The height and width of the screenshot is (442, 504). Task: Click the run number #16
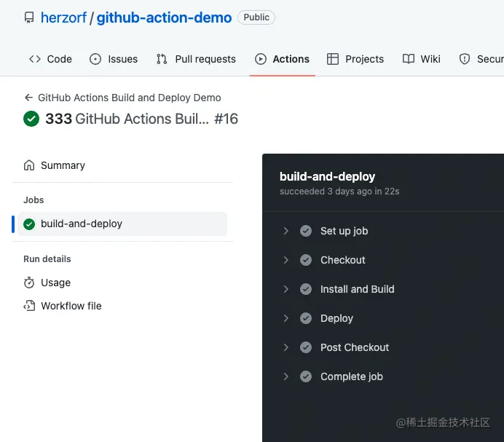(227, 119)
